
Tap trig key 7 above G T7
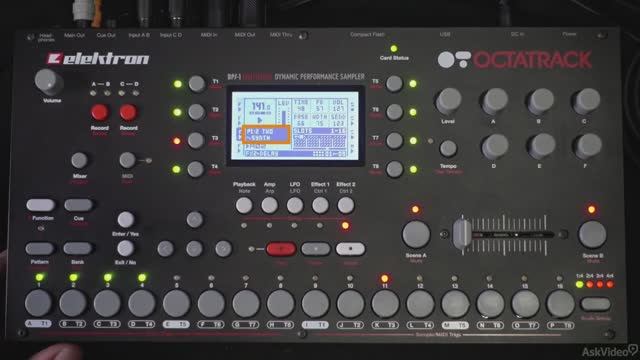pos(246,304)
